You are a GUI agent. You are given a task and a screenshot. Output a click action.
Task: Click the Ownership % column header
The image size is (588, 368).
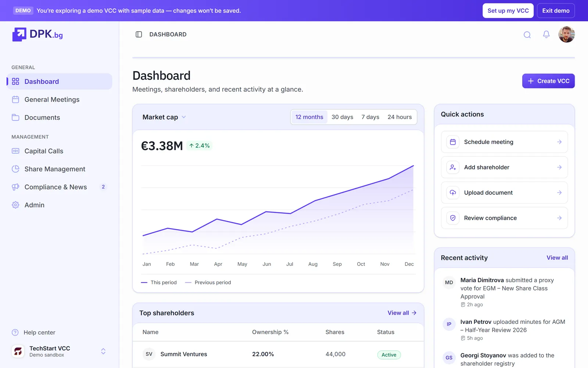point(270,332)
